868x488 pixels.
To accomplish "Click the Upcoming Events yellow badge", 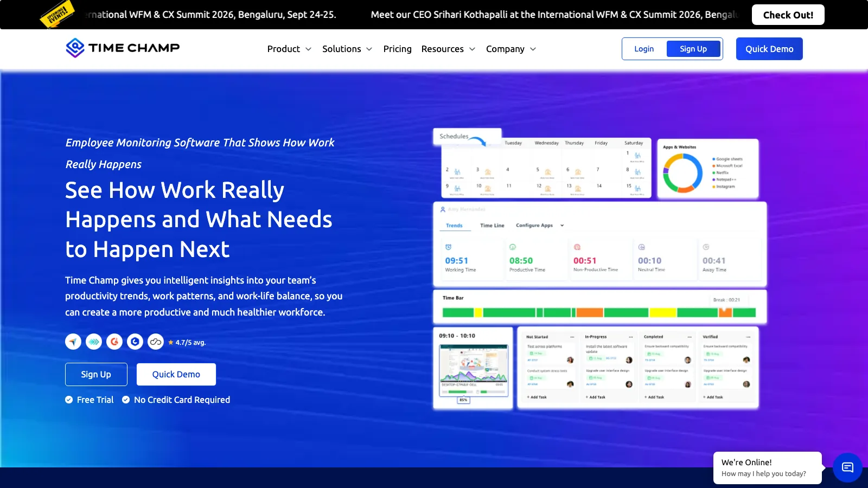I will pyautogui.click(x=57, y=14).
